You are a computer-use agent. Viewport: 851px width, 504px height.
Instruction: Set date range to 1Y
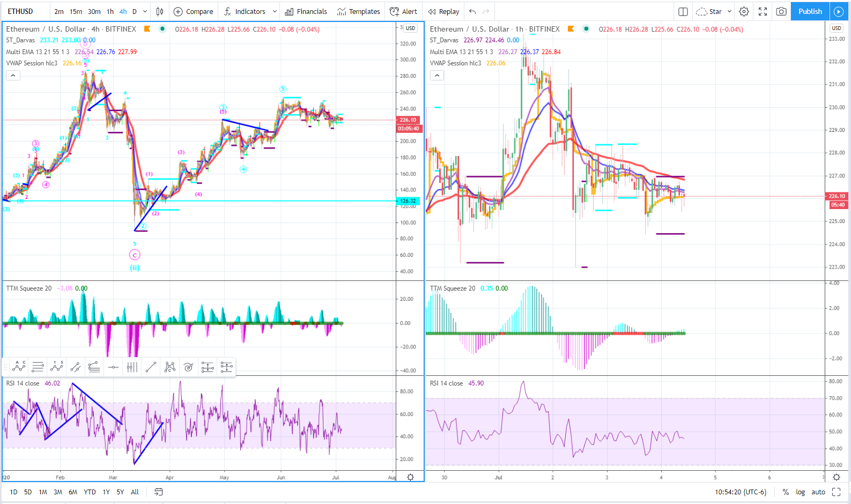coord(106,492)
